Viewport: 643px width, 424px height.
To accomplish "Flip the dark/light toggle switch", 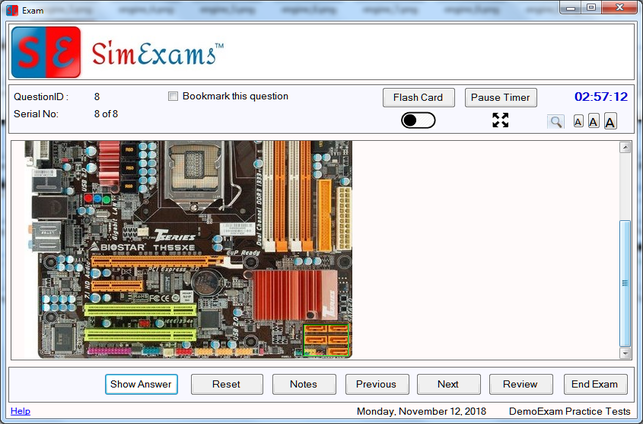I will (x=418, y=120).
